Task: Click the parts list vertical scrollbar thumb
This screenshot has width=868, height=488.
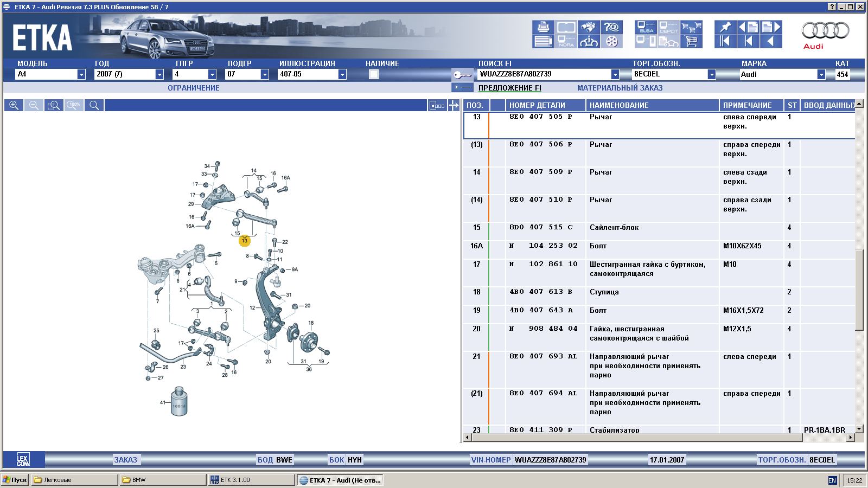Action: pos(859,290)
